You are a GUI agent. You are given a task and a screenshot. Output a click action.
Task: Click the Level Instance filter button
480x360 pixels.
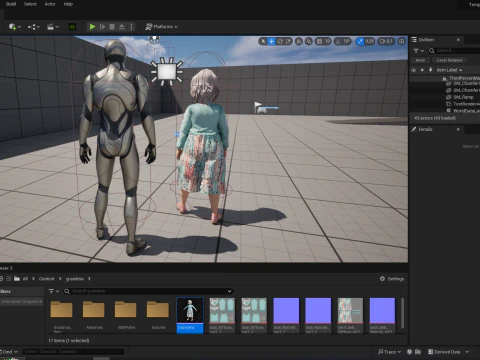click(x=449, y=60)
